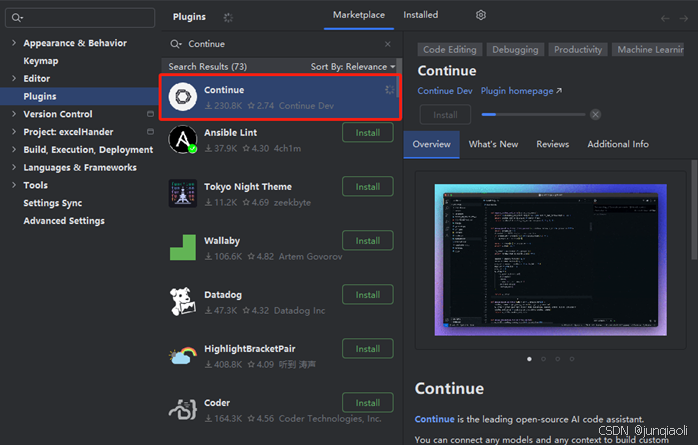Image resolution: width=698 pixels, height=445 pixels.
Task: Focus the settings search field
Action: click(x=80, y=18)
